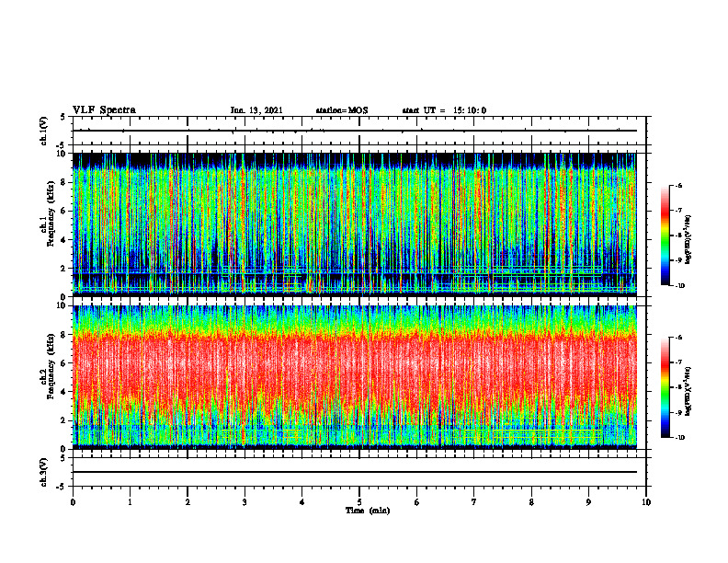This screenshot has height=563, width=728.
Task: Click the ch.1 voltage waveform trace
Action: tap(355, 131)
